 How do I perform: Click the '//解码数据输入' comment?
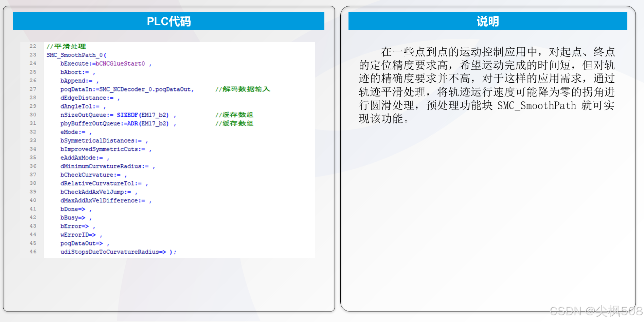point(243,89)
